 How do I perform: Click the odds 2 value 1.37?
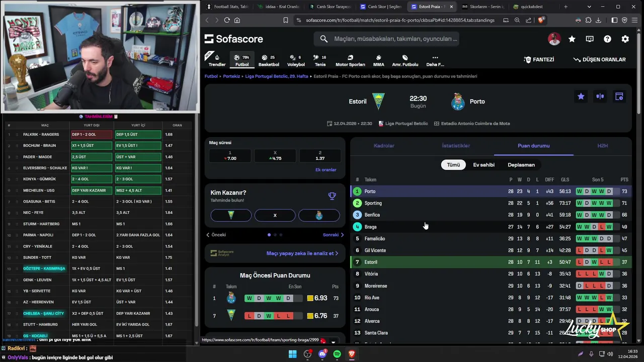tap(320, 156)
